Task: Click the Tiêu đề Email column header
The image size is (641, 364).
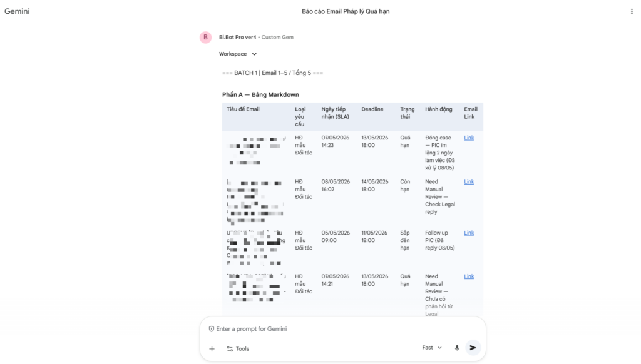Action: click(x=244, y=109)
